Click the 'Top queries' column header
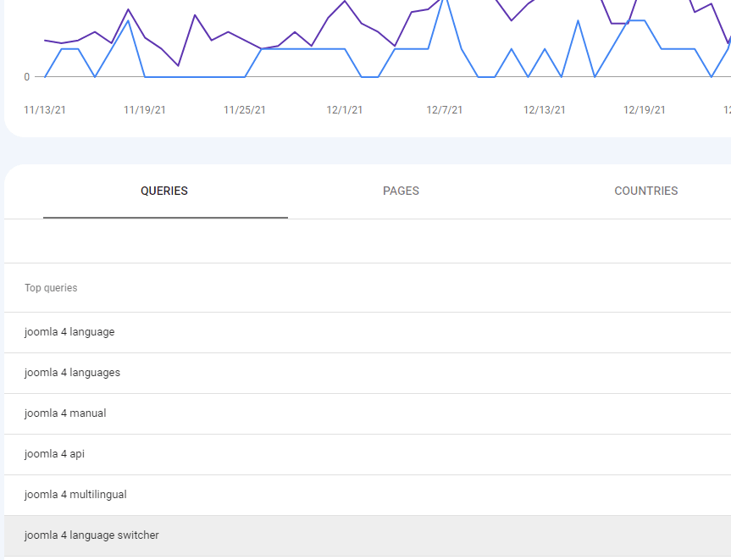The width and height of the screenshot is (731, 560). click(x=52, y=288)
